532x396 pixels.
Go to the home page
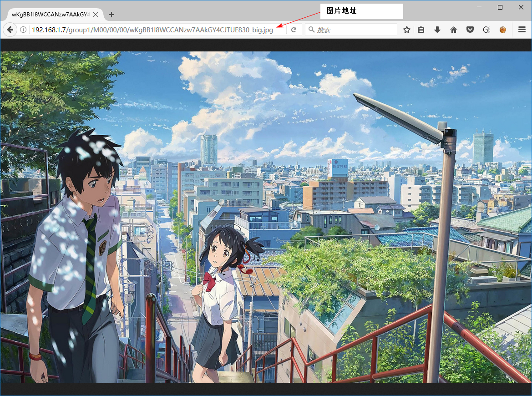click(454, 30)
